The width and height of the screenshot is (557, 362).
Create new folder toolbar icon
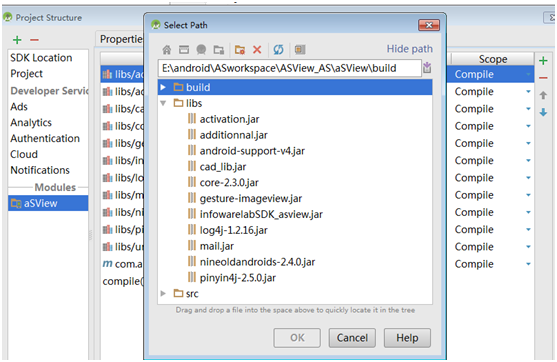pos(240,50)
